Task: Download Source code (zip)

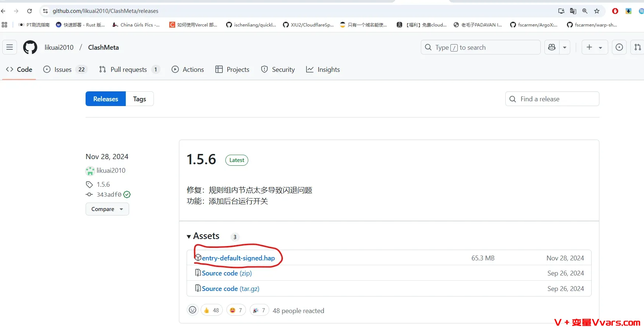Action: pyautogui.click(x=227, y=273)
